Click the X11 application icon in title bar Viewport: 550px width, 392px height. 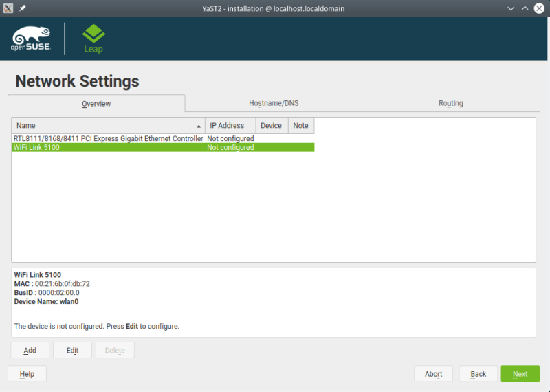[x=8, y=8]
